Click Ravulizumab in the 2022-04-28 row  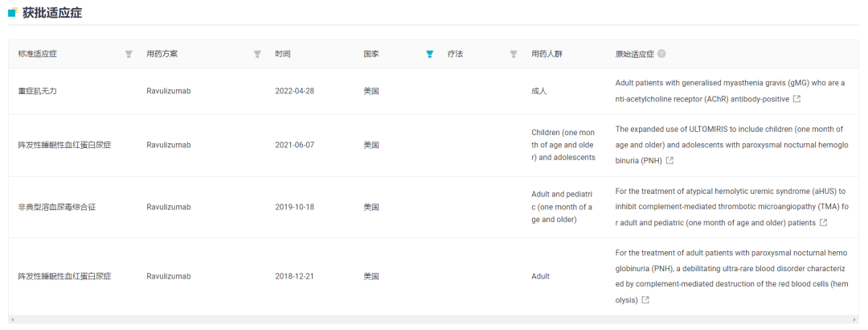click(x=168, y=91)
